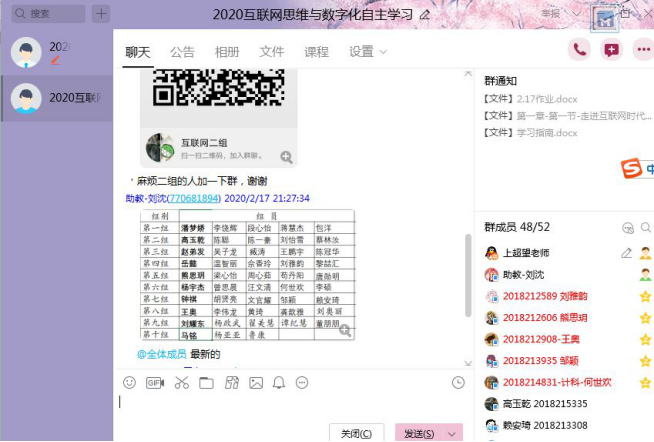Start a group voice call

click(579, 50)
